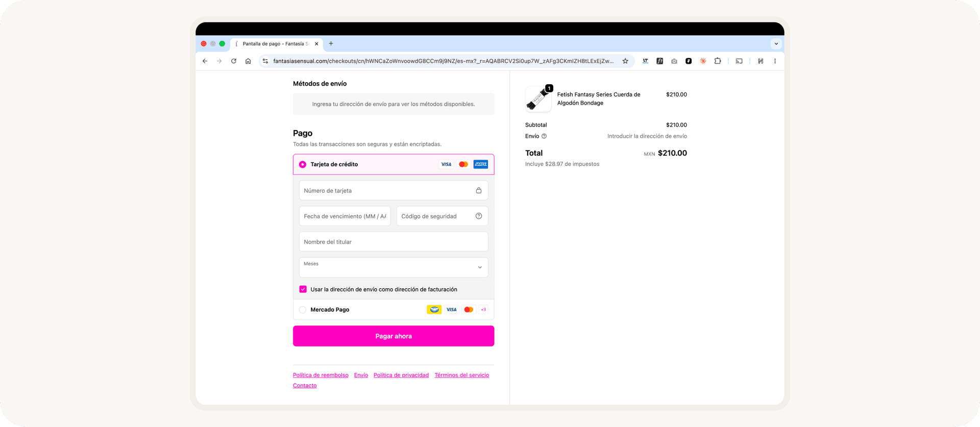Click the security code help icon
The height and width of the screenshot is (427, 980).
point(479,216)
